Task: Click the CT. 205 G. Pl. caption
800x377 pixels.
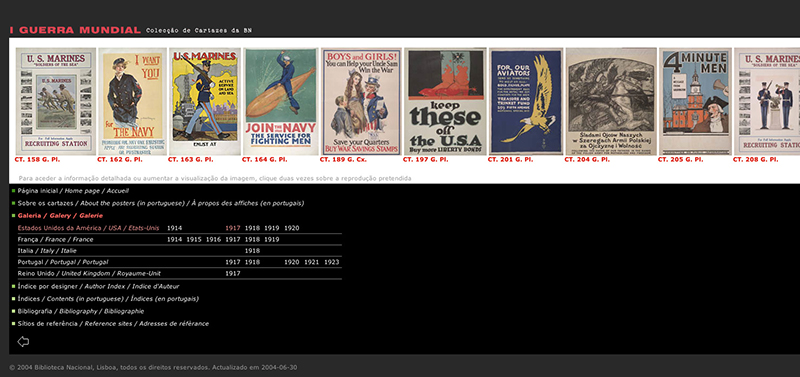Action: [x=680, y=160]
